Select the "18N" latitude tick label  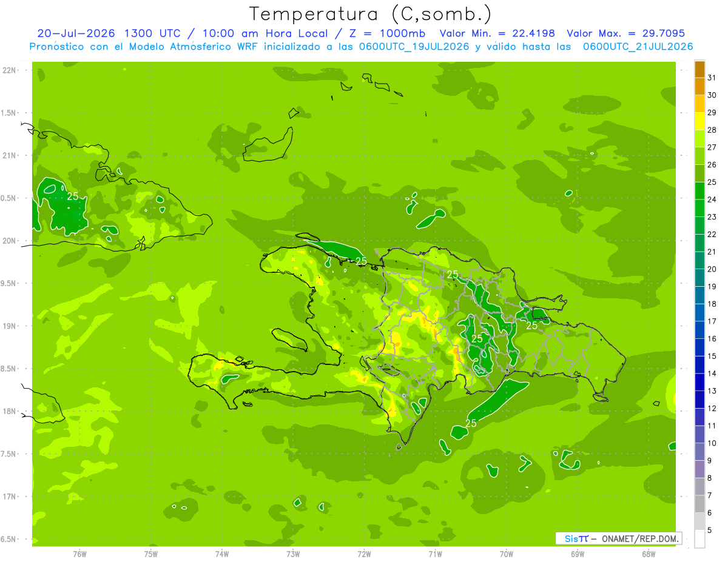8,411
